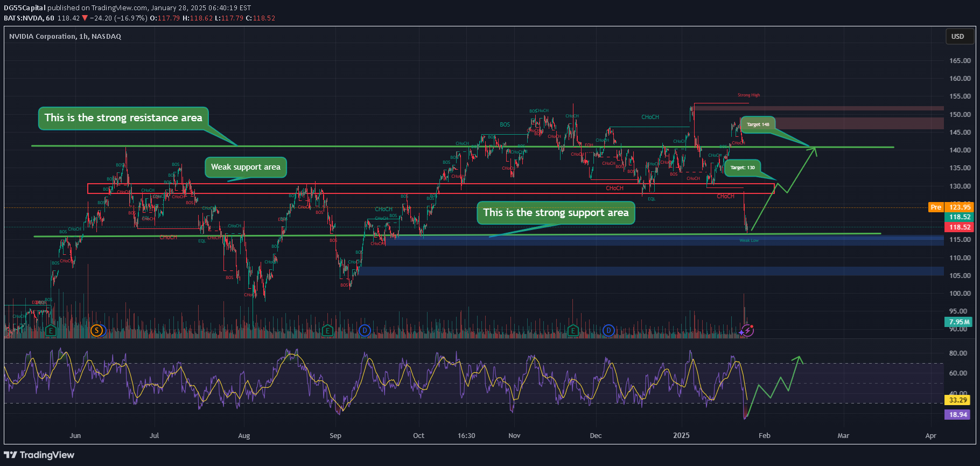Click the Weak Low label
This screenshot has height=466, width=980.
tap(749, 240)
